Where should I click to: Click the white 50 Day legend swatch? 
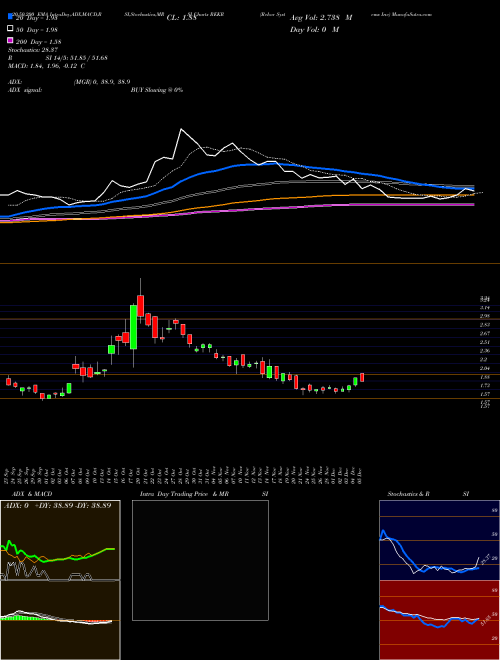[10, 29]
